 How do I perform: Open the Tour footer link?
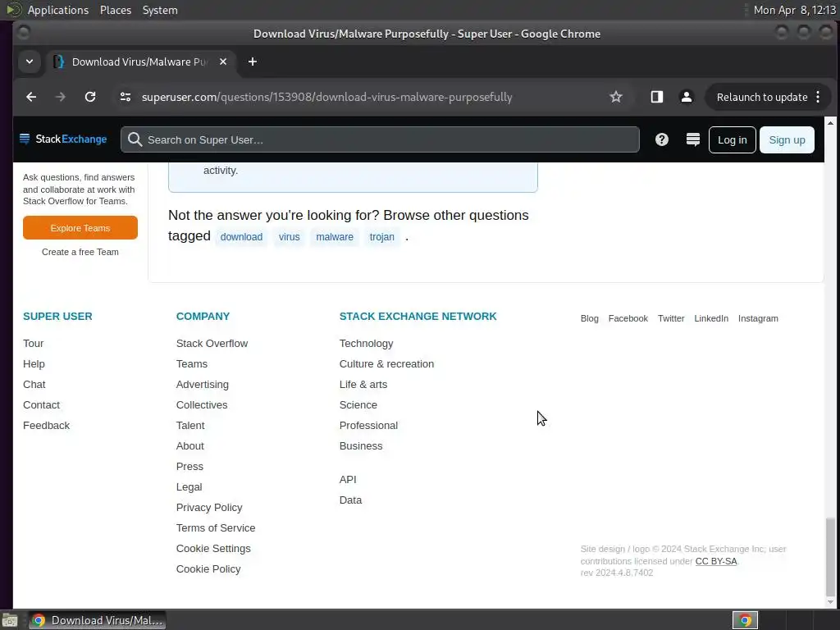(33, 344)
